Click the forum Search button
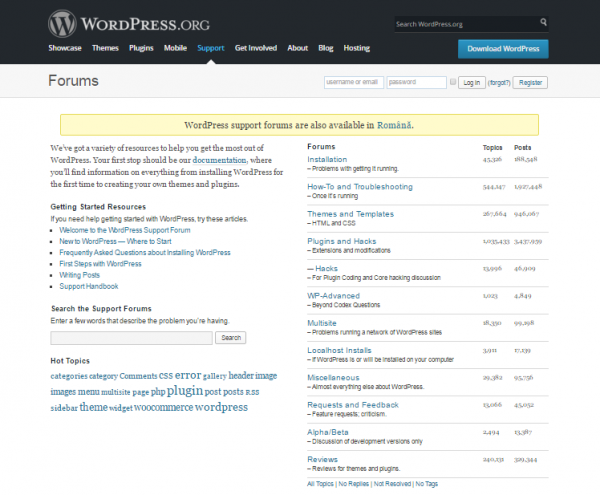 tap(231, 338)
